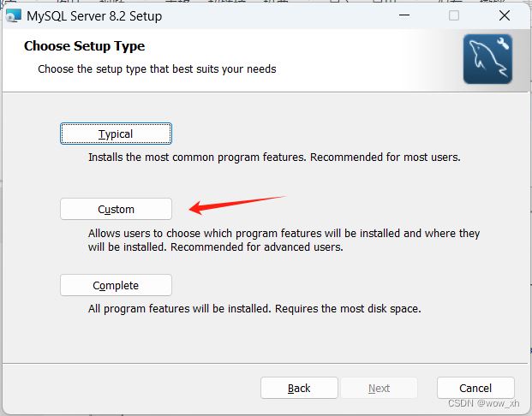Click the greyed-out Next button
Image resolution: width=532 pixels, height=416 pixels.
[379, 388]
